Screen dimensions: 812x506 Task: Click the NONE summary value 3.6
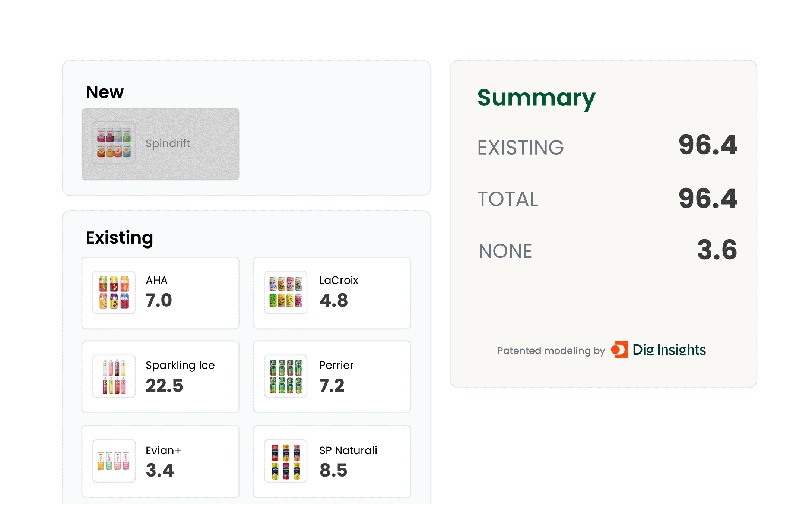coord(717,250)
